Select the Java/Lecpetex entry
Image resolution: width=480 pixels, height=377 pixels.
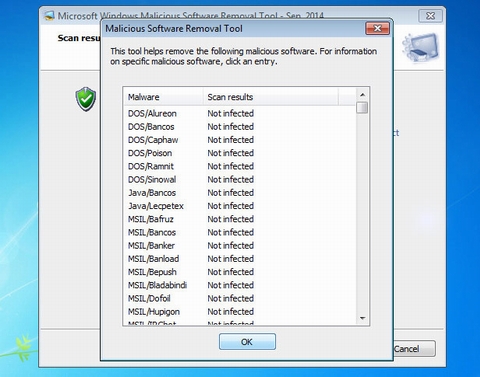point(156,206)
